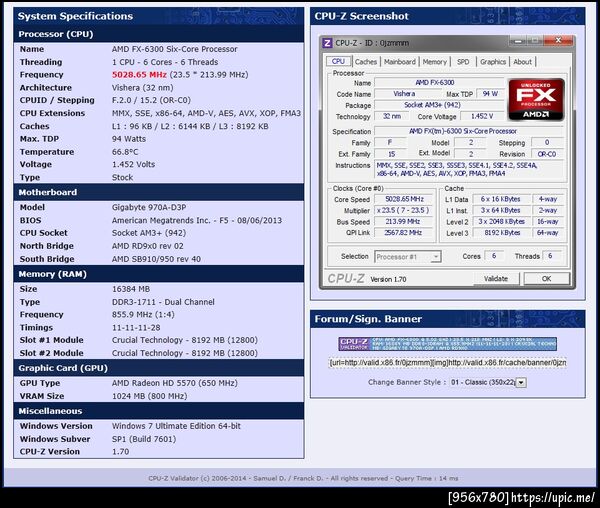
Task: Click the 11-11-11-28 timings value
Action: tap(136, 328)
